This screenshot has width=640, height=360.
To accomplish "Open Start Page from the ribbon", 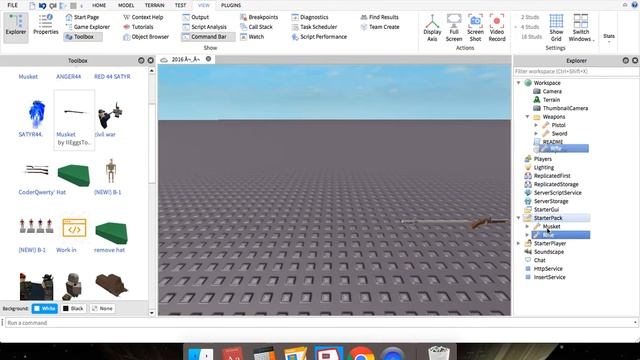I will click(82, 17).
